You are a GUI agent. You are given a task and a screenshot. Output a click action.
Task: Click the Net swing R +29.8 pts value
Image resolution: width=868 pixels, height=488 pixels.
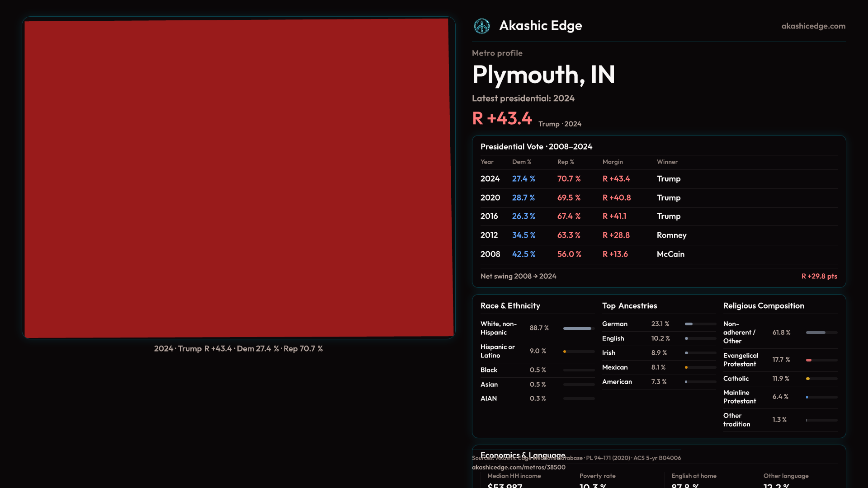point(819,276)
